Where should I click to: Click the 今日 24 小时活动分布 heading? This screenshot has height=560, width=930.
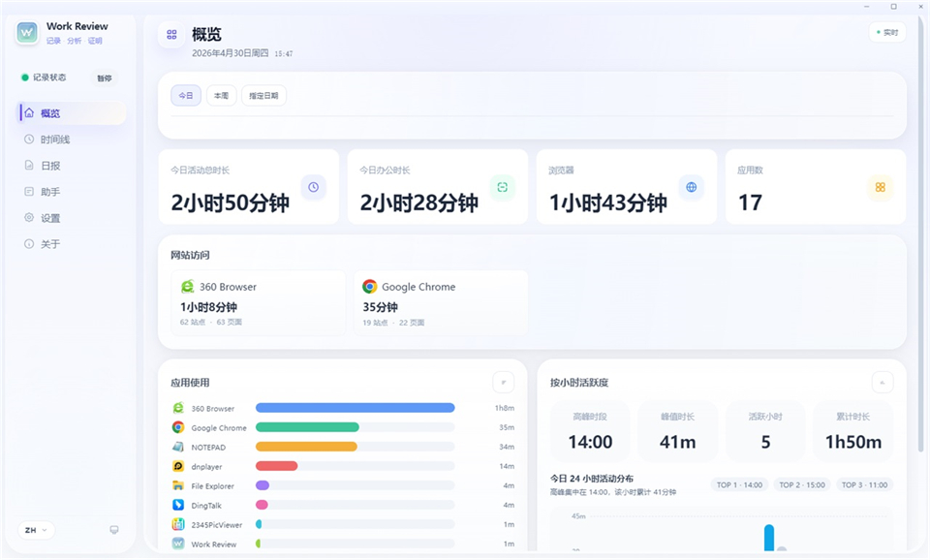click(x=591, y=479)
